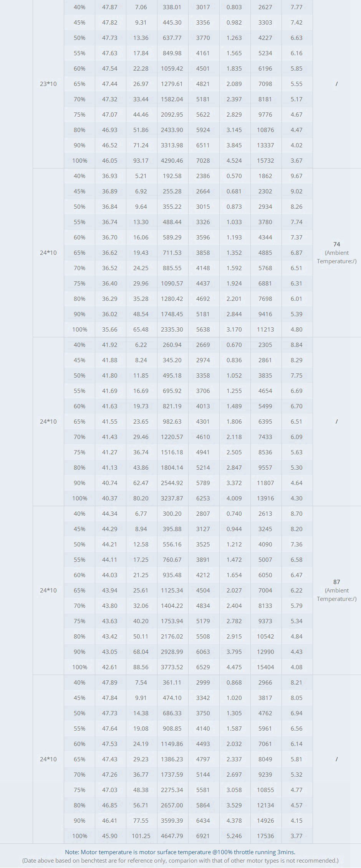Select the voltage value 36.93

click(x=110, y=176)
